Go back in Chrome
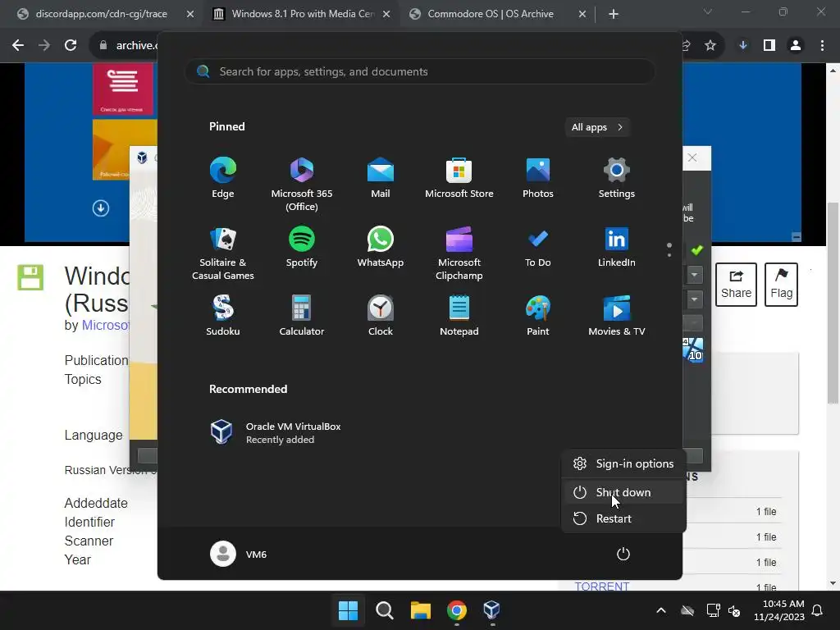The width and height of the screenshot is (840, 630). (18, 46)
